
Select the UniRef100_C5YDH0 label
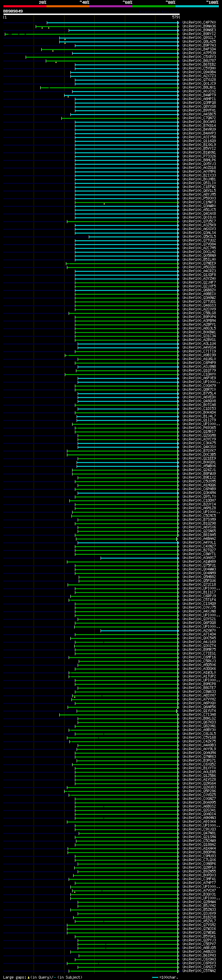[199, 68]
